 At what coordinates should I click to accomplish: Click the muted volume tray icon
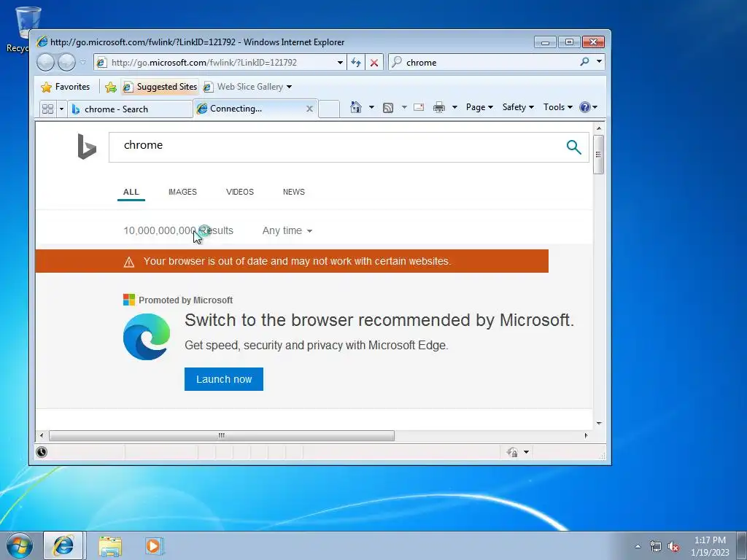tap(673, 547)
